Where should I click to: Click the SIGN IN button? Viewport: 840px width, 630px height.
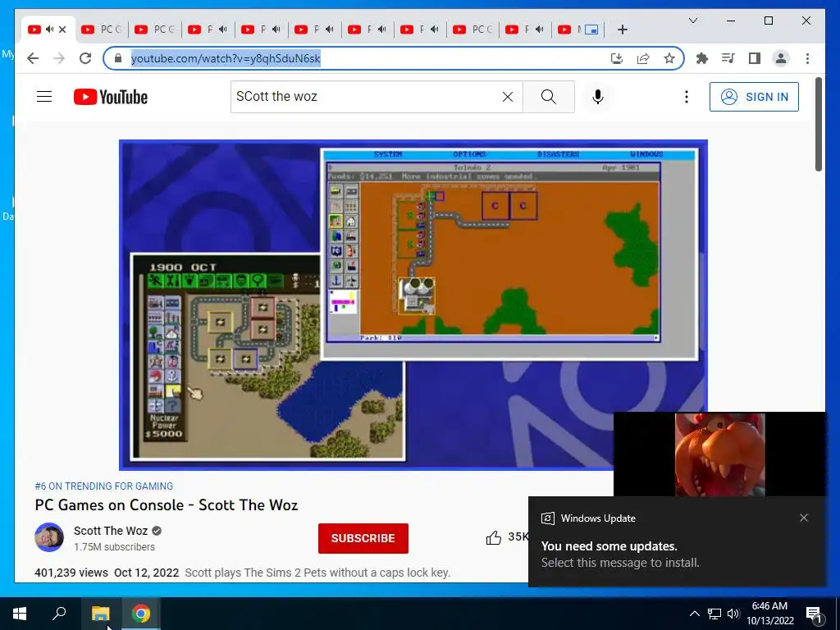pos(754,97)
